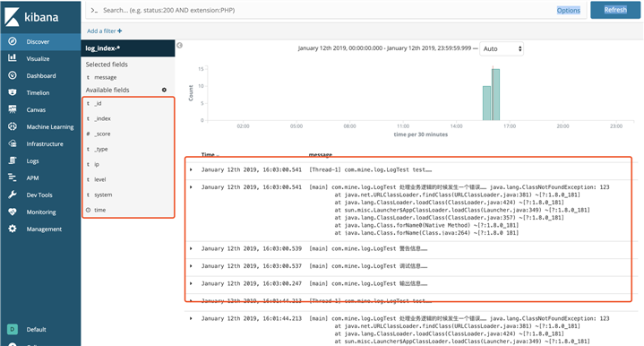Expand the 16:03:00.537 log row

click(191, 266)
